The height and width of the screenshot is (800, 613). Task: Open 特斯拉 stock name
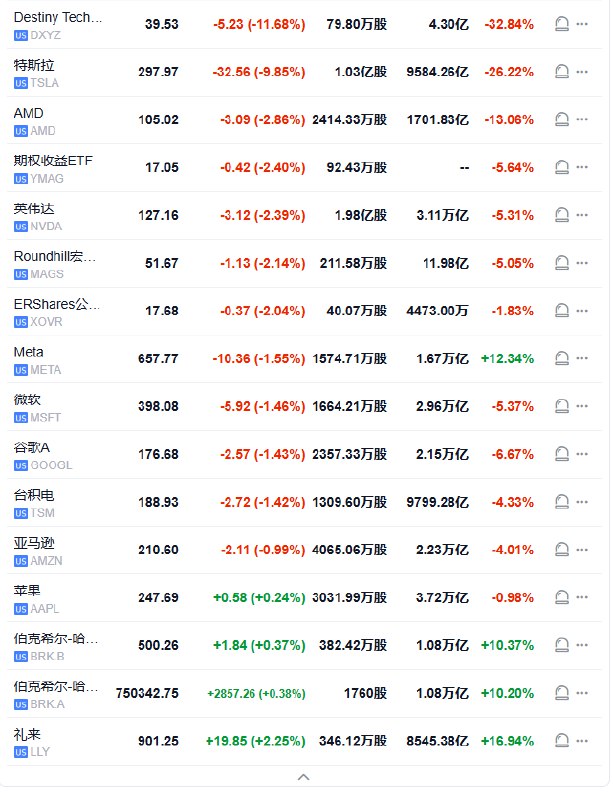coord(34,65)
